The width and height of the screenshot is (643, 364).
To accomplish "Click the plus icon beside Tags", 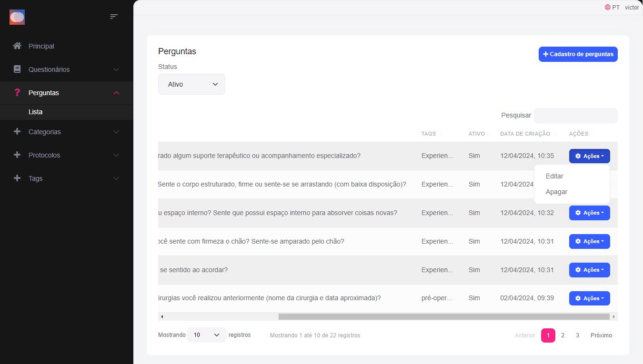I will (x=17, y=178).
